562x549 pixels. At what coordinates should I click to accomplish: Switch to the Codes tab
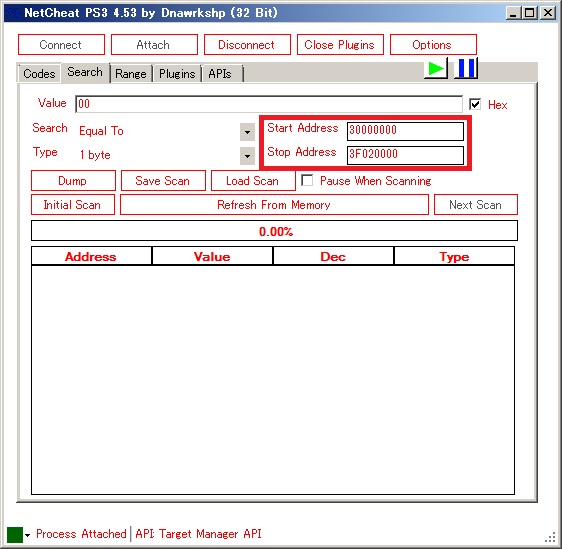(x=39, y=74)
